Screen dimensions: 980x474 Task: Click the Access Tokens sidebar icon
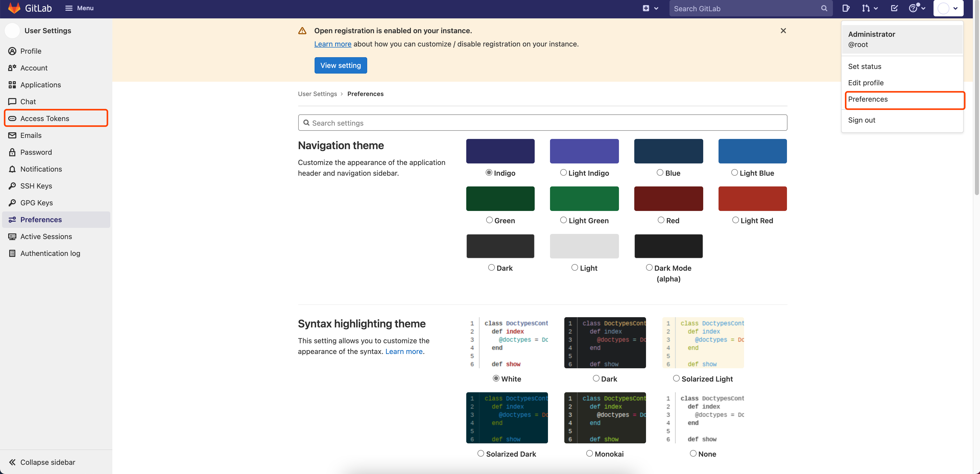(12, 118)
